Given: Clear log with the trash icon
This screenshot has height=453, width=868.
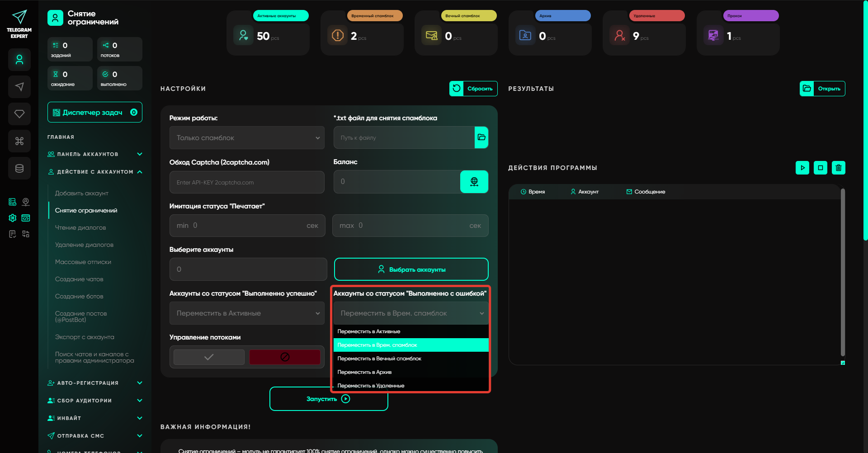Looking at the screenshot, I should tap(839, 168).
